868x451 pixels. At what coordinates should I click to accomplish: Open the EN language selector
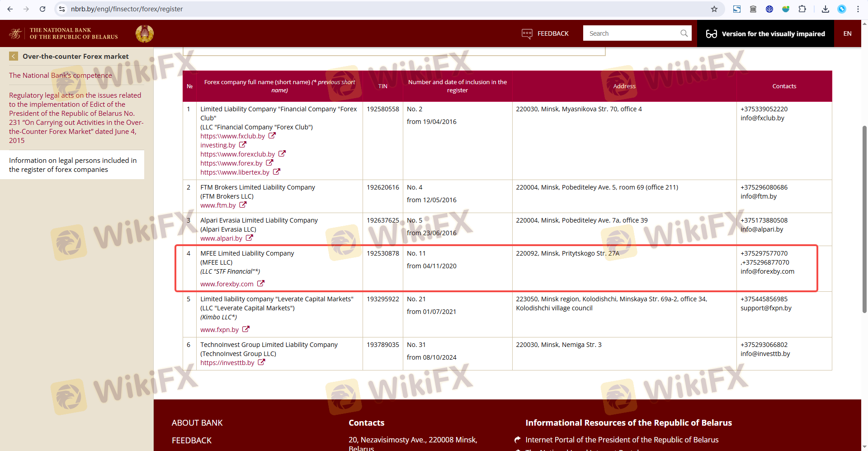847,34
